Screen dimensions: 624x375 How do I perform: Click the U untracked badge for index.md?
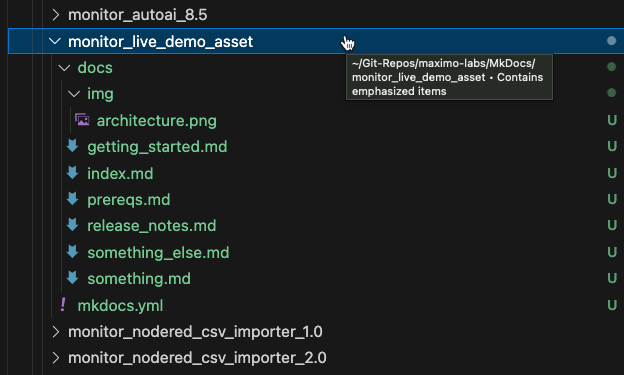click(x=612, y=173)
